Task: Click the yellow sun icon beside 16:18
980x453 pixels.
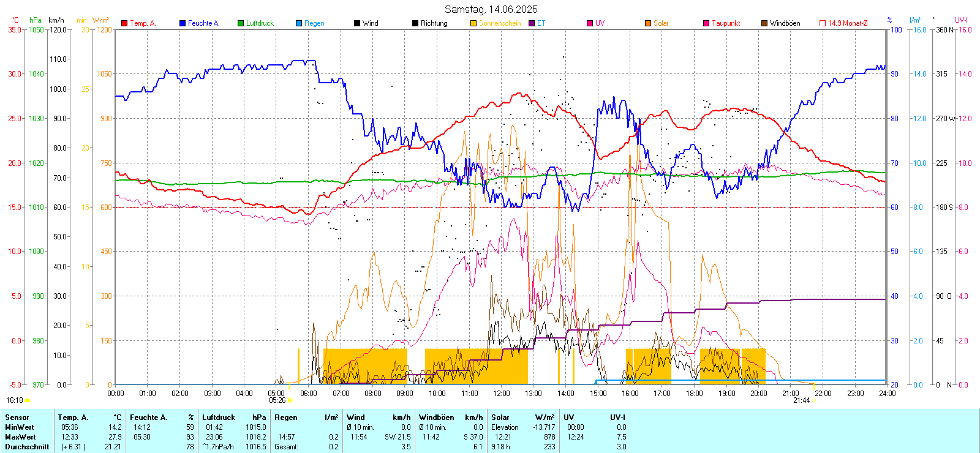Action: pos(28,400)
